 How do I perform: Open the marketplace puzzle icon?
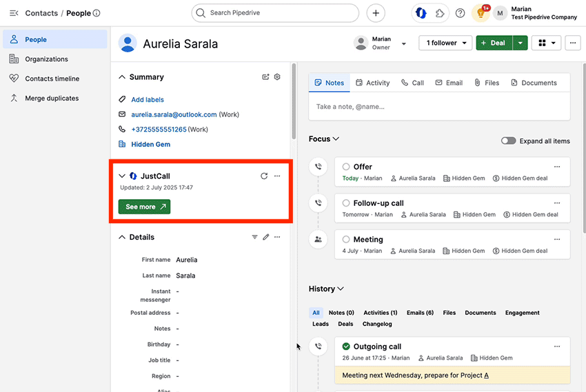[440, 13]
